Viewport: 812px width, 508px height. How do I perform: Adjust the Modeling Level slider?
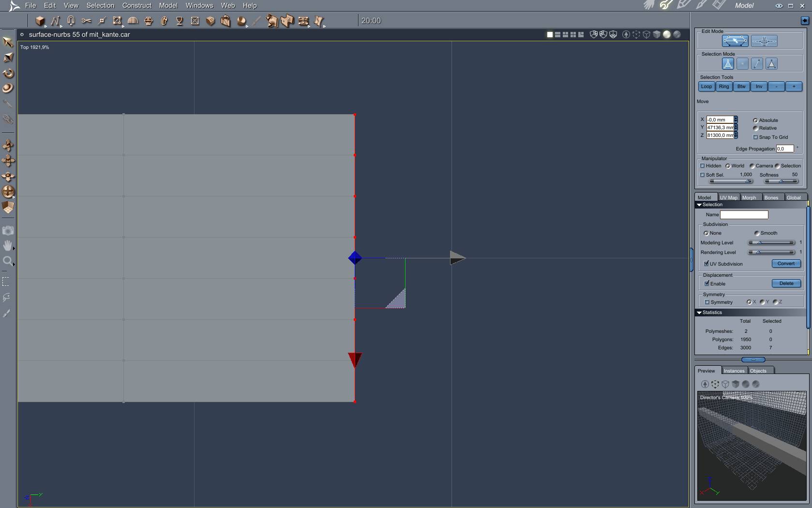point(771,242)
